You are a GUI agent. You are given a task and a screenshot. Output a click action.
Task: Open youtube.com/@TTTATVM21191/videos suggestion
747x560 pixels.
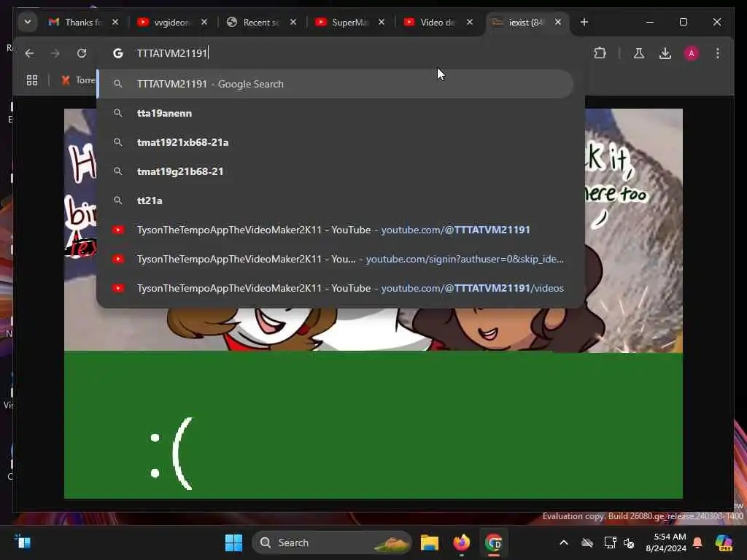click(x=335, y=288)
